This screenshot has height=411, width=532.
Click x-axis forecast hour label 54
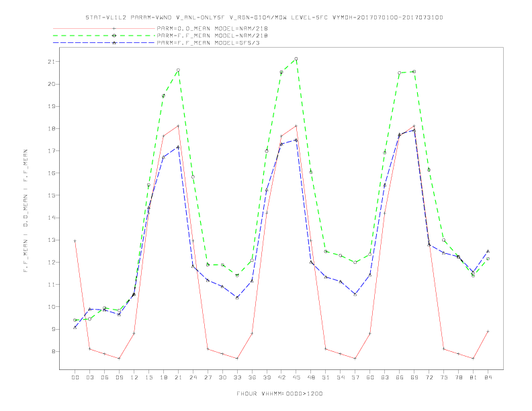coord(341,377)
